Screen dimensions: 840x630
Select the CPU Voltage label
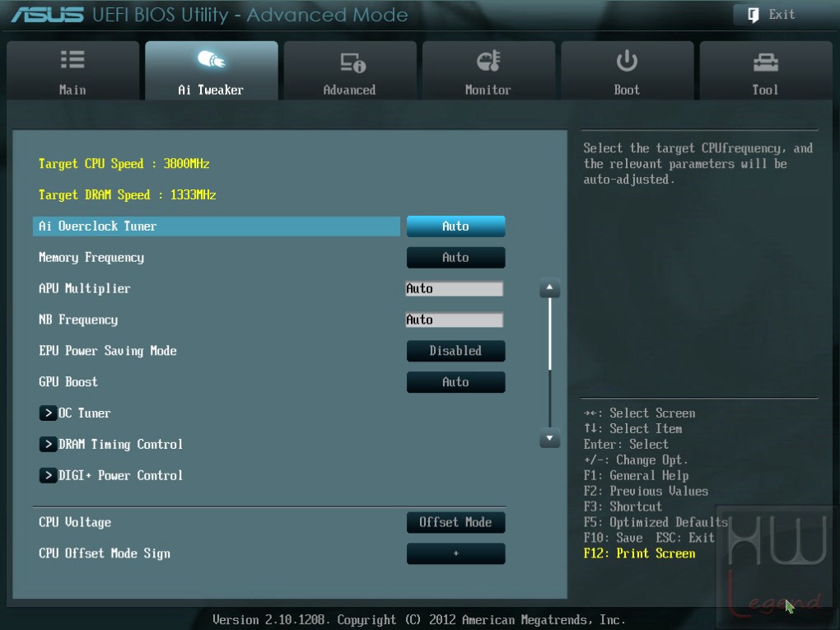click(75, 522)
